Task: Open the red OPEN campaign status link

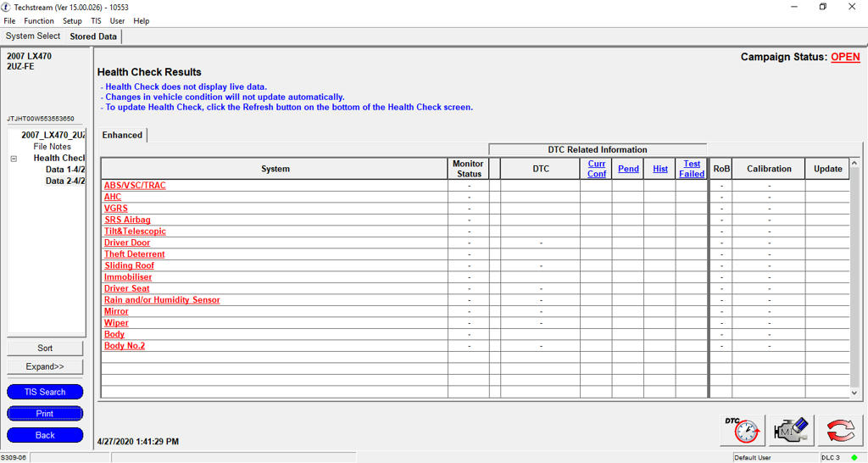Action: [845, 57]
